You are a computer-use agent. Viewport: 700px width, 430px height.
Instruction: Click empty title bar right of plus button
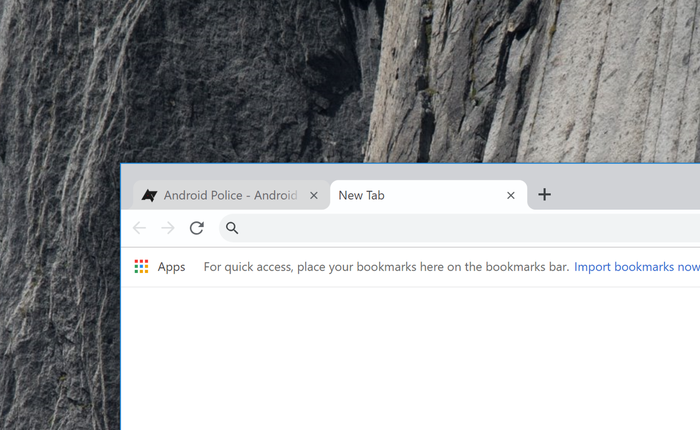coord(630,190)
